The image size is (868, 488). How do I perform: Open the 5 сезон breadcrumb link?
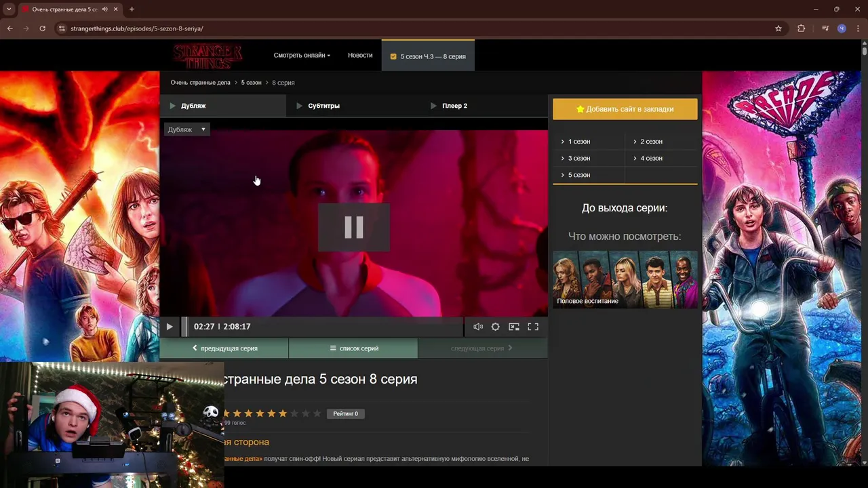[x=251, y=83]
